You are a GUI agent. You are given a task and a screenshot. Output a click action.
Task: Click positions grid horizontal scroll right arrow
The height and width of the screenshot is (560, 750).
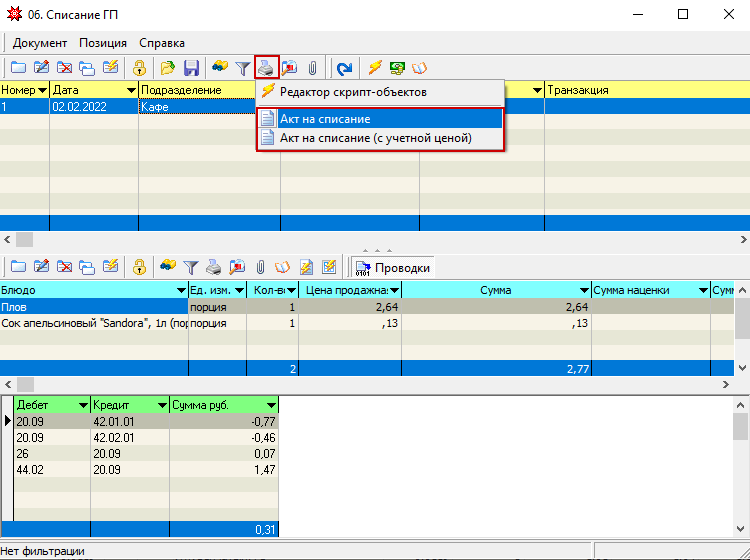tap(726, 384)
